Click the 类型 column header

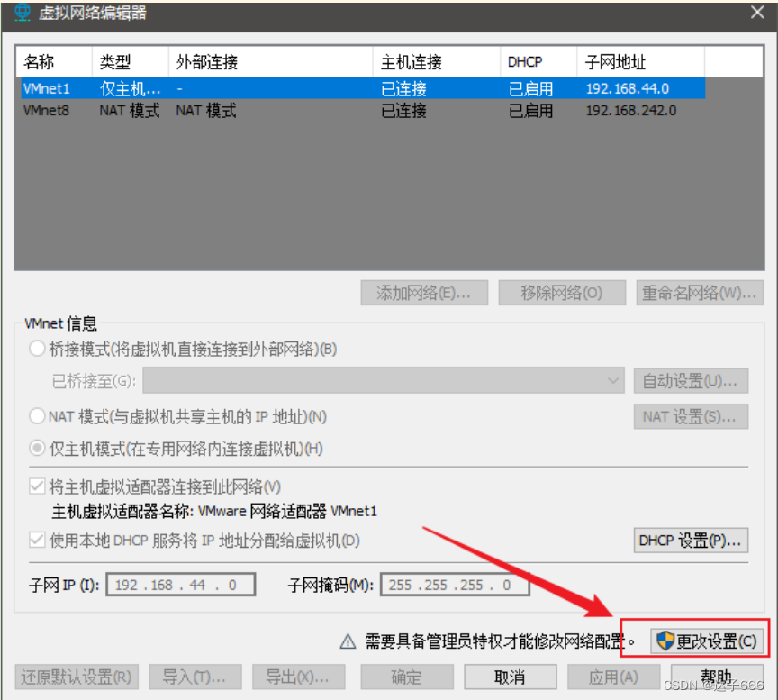(131, 62)
